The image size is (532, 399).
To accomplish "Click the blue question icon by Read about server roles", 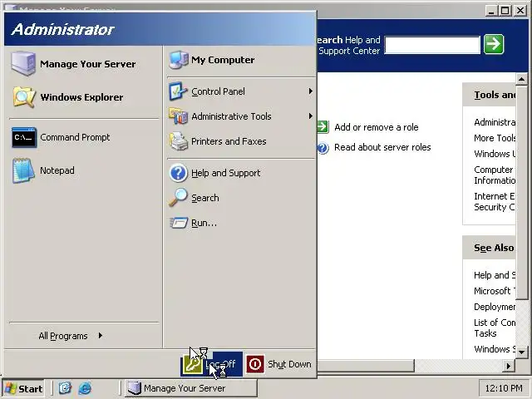I will [323, 148].
